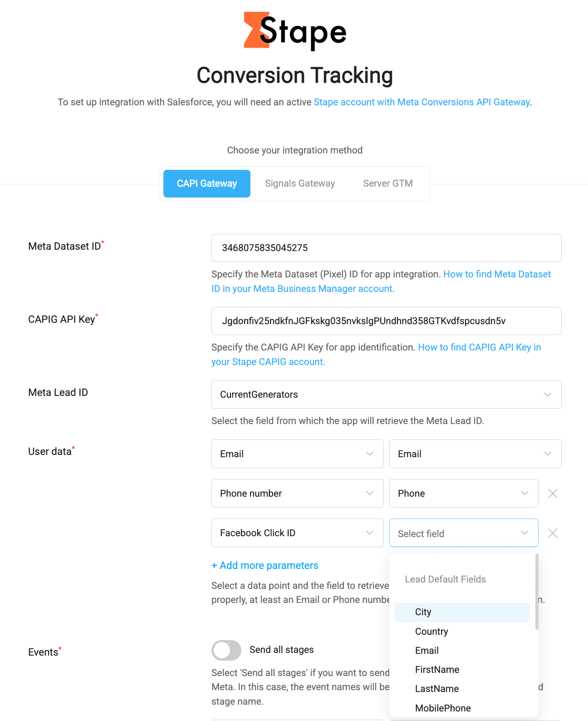588x721 pixels.
Task: Remove the Phone number parameter row
Action: coord(553,494)
